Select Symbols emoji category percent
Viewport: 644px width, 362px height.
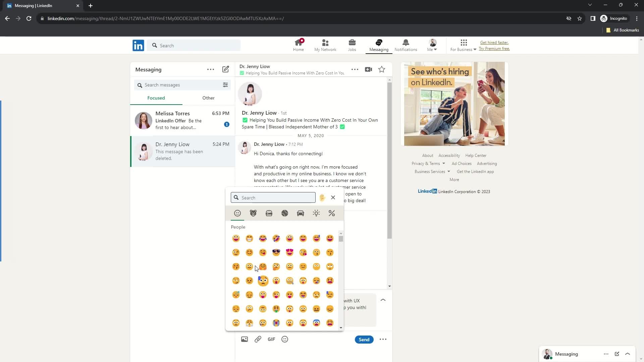click(x=332, y=213)
